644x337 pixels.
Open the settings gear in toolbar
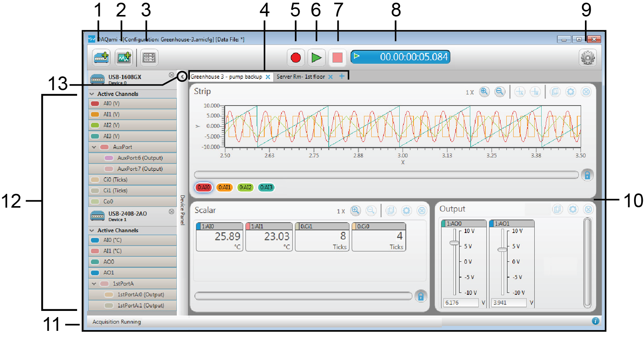(587, 58)
